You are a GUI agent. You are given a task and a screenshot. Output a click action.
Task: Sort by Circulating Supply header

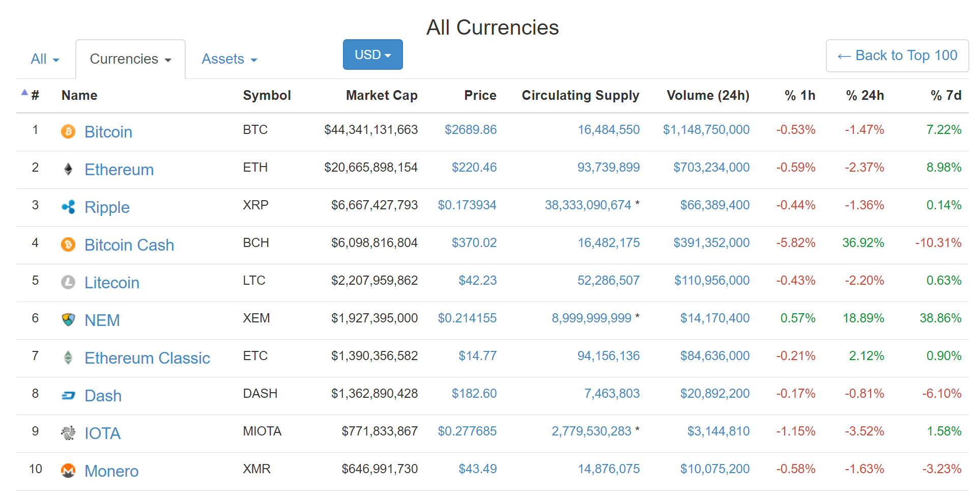[x=581, y=95]
